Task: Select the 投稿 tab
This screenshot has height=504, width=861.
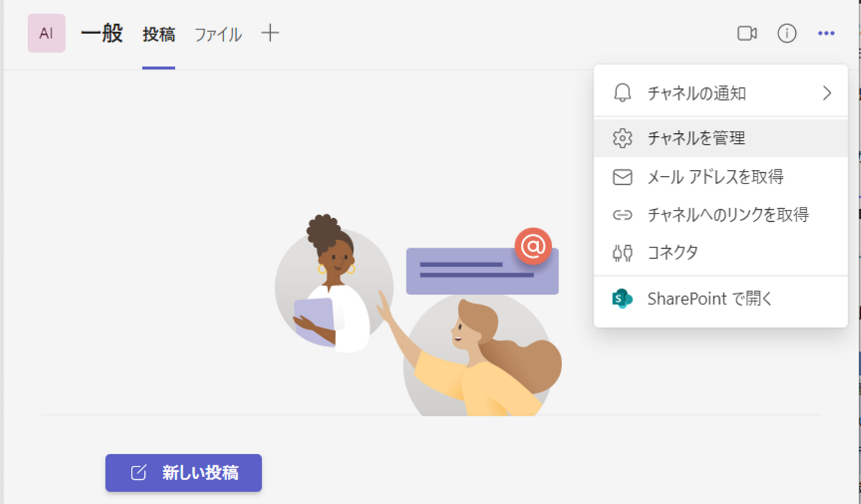Action: coord(159,35)
